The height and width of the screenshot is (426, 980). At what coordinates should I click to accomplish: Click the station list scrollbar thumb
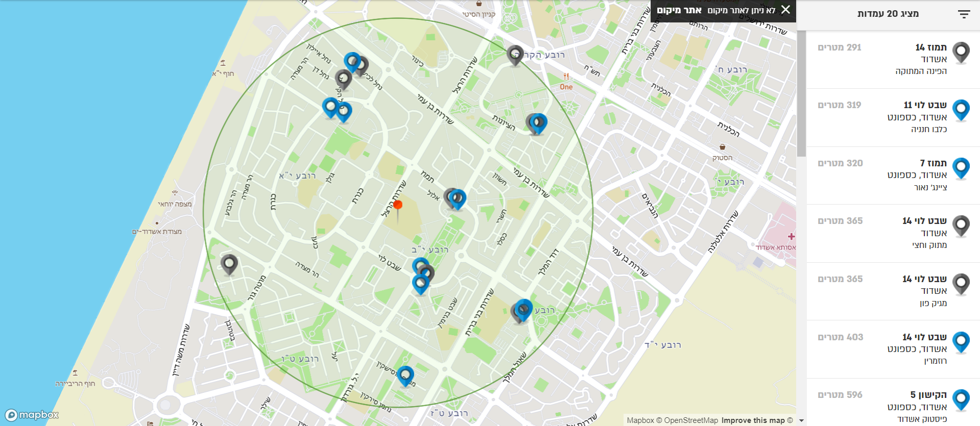pos(801,93)
